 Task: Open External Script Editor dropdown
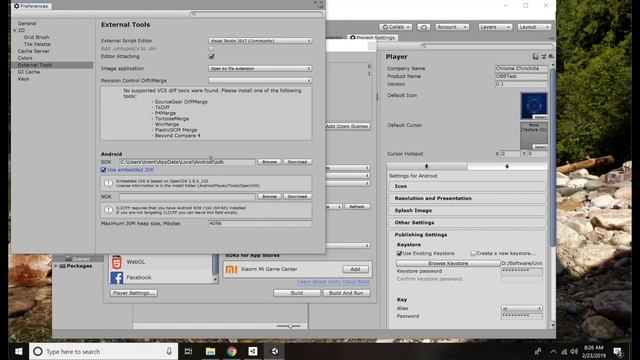tap(260, 41)
